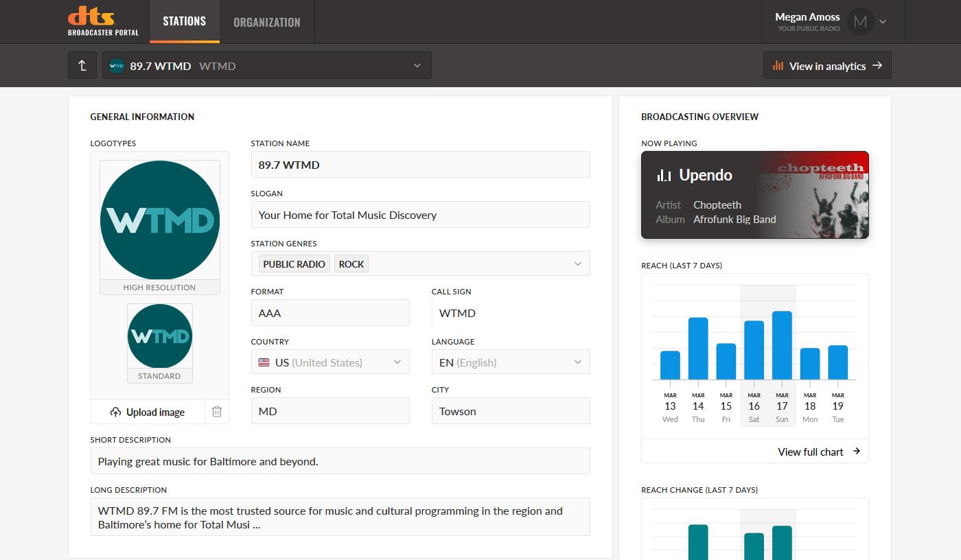961x560 pixels.
Task: Click the Upendo song title
Action: [706, 175]
